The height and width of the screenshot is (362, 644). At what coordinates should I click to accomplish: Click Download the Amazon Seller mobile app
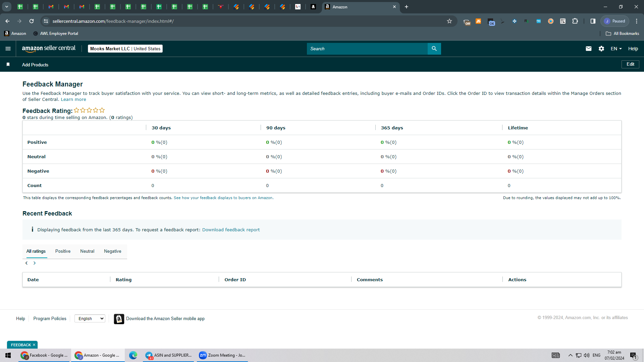tap(165, 319)
